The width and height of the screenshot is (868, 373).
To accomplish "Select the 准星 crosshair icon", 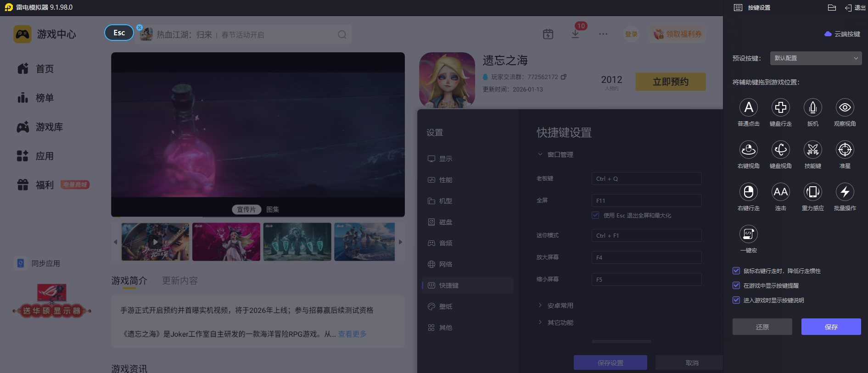I will pos(845,150).
